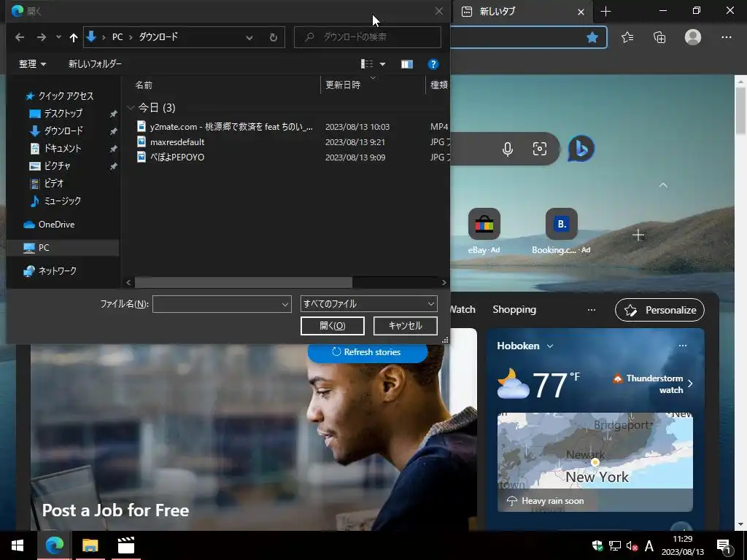
Task: Select the ぺぽよPEPOYO file
Action: [x=177, y=157]
